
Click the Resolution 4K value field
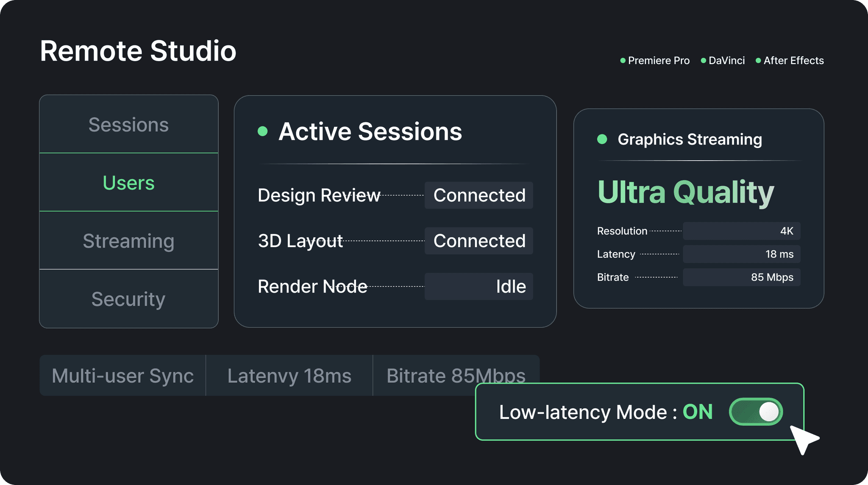[741, 231]
